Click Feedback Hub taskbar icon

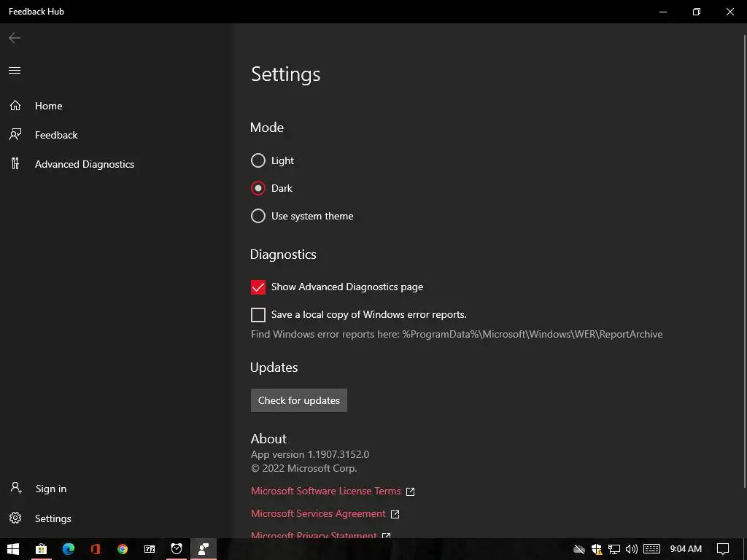point(204,549)
